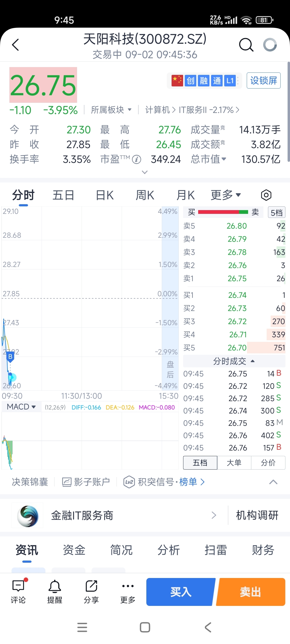Open 影子账户 shadow account
The height and width of the screenshot is (644, 290).
pyautogui.click(x=86, y=482)
